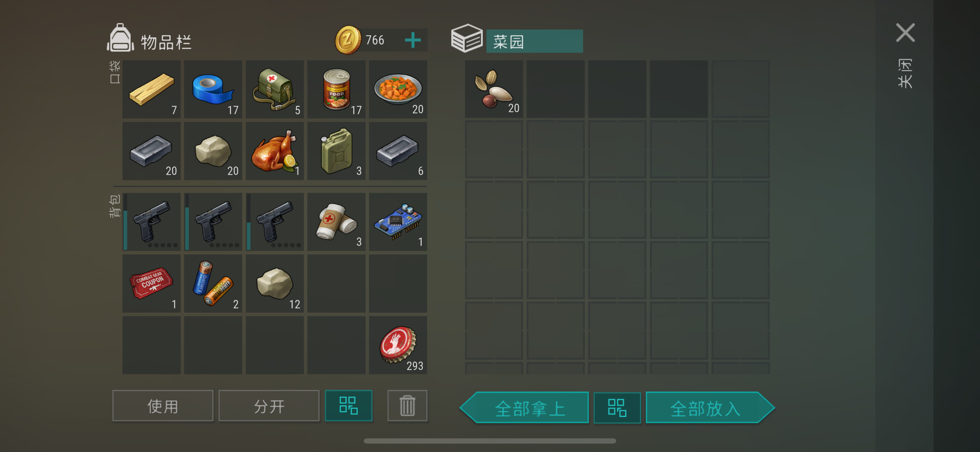The height and width of the screenshot is (452, 980).
Task: Select the bandages item
Action: tap(336, 222)
